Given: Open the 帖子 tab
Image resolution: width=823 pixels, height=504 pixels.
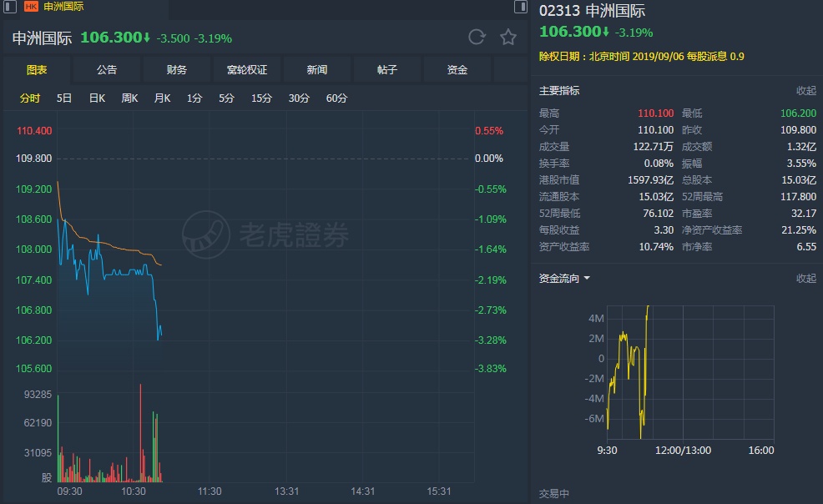Looking at the screenshot, I should click(387, 70).
